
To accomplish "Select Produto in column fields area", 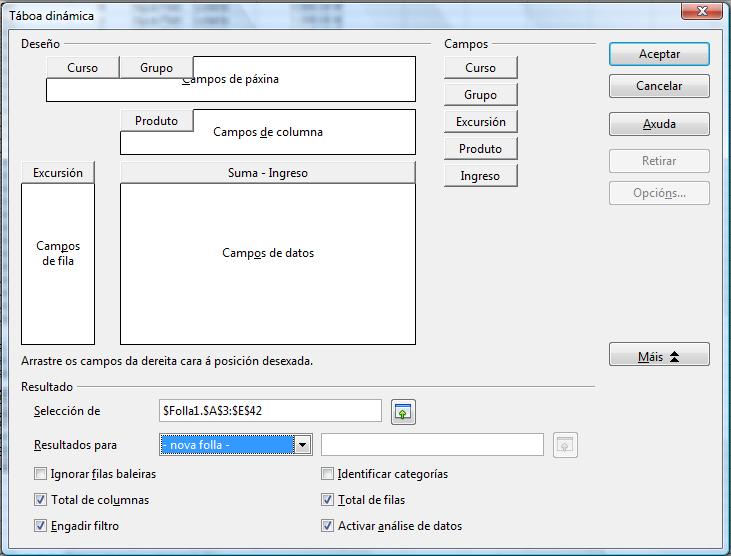I will (156, 121).
